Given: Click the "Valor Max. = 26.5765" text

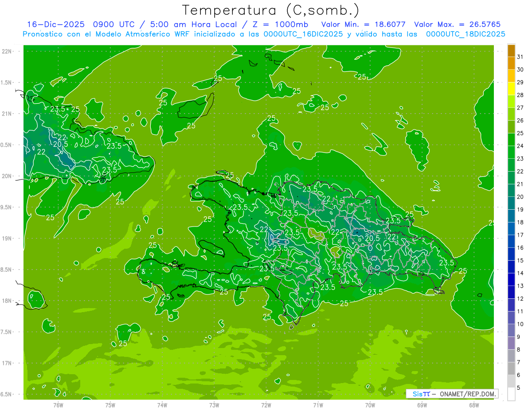Looking at the screenshot, I should coord(457,24).
